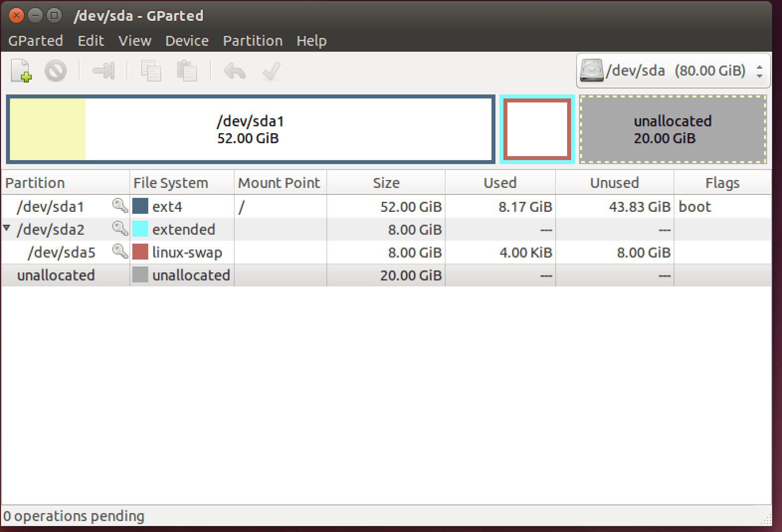Click the Paste partition toolbar icon
The height and width of the screenshot is (532, 782).
187,71
